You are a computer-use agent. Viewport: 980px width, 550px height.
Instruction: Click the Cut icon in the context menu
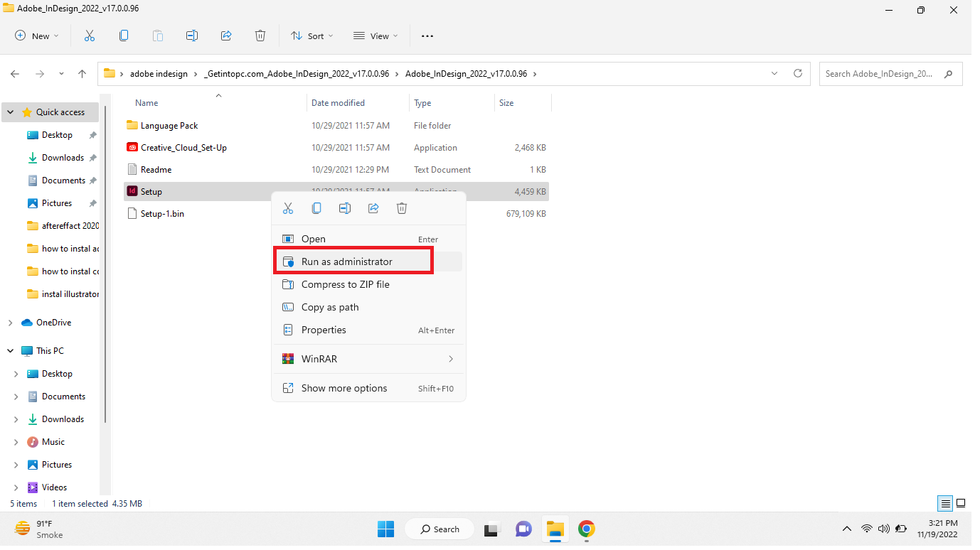[x=288, y=208]
